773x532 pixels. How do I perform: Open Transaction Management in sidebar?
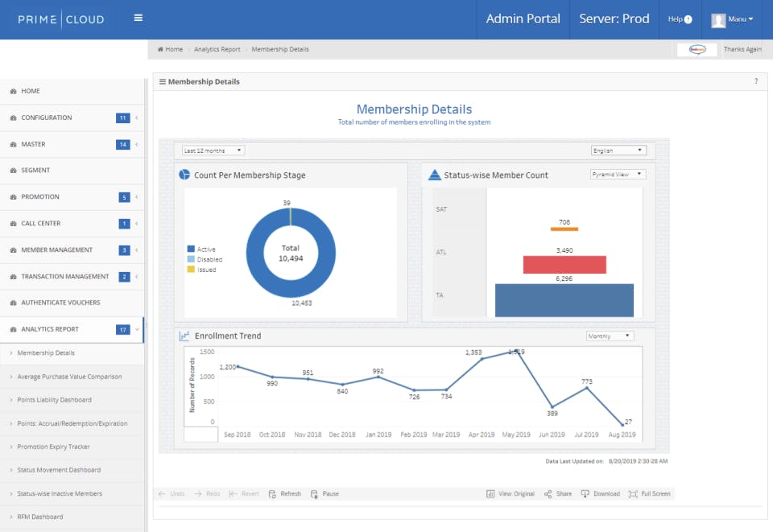click(x=64, y=276)
